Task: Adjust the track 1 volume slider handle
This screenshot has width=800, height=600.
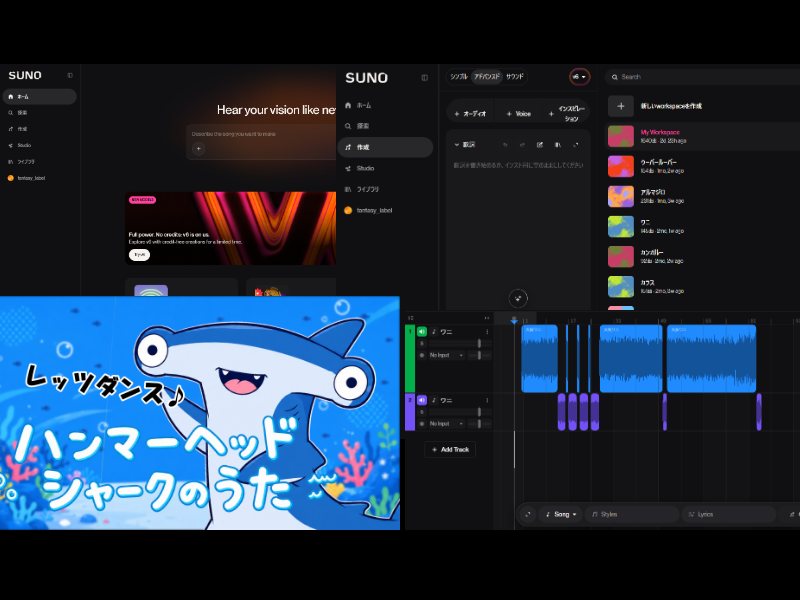Action: tap(479, 343)
